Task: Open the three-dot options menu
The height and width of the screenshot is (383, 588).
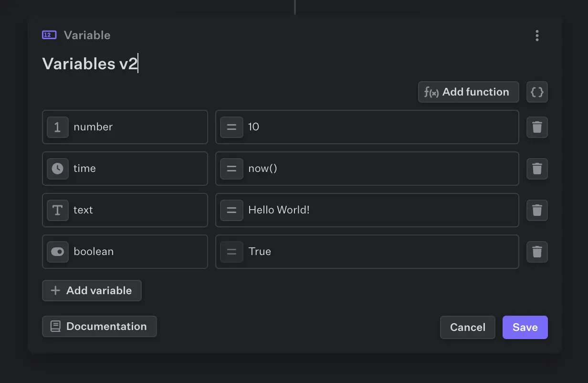Action: (537, 35)
